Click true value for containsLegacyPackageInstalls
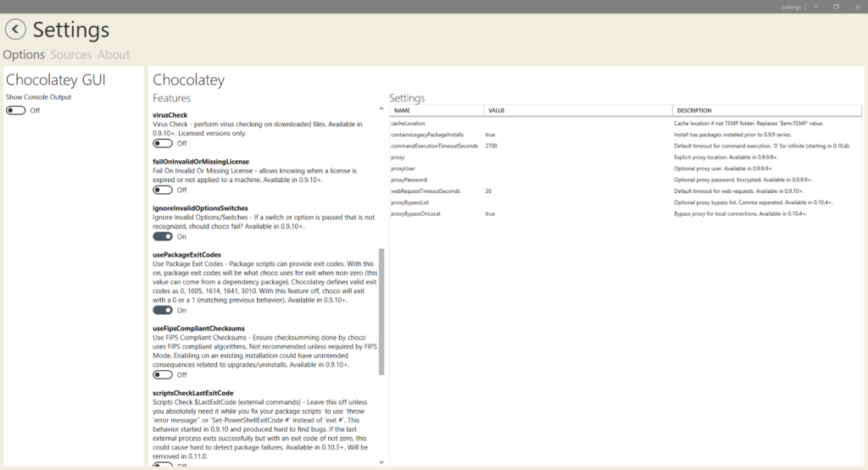Image resolution: width=868 pixels, height=470 pixels. click(490, 135)
